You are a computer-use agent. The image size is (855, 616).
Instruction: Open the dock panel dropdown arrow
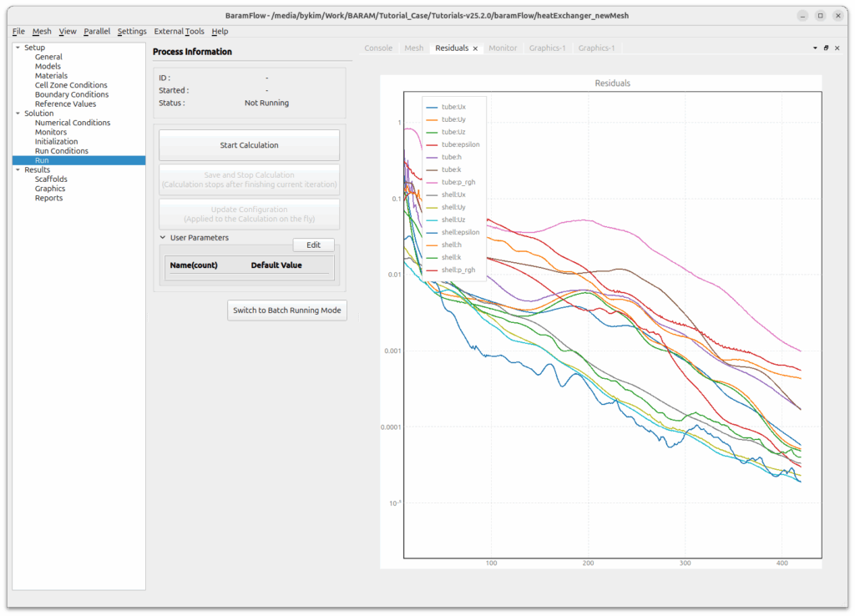pyautogui.click(x=815, y=48)
